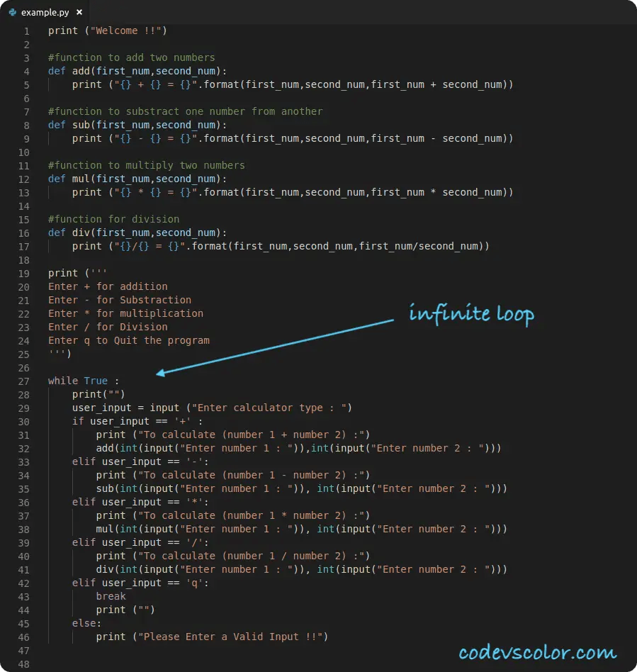Click the comment "#function to substract one number from another"
Viewport: 637px width, 672px height.
click(x=186, y=111)
